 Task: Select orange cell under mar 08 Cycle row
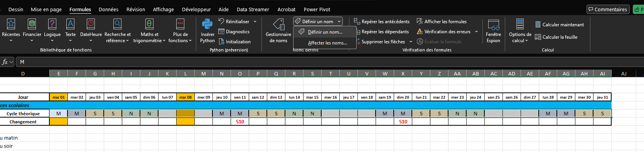click(185, 113)
